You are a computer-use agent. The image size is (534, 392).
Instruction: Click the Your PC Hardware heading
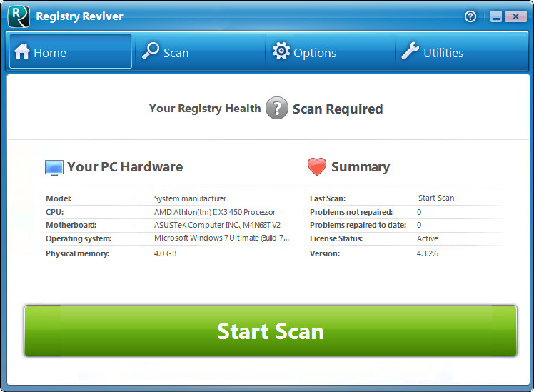click(125, 167)
